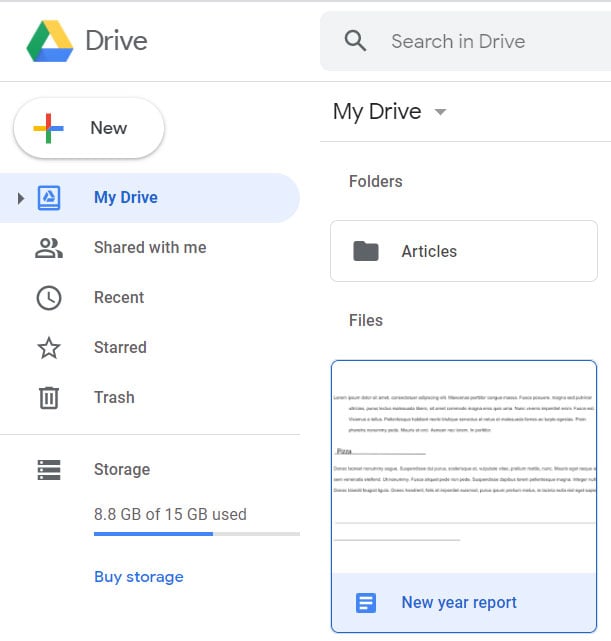Click the My Drive sidebar icon

click(49, 198)
